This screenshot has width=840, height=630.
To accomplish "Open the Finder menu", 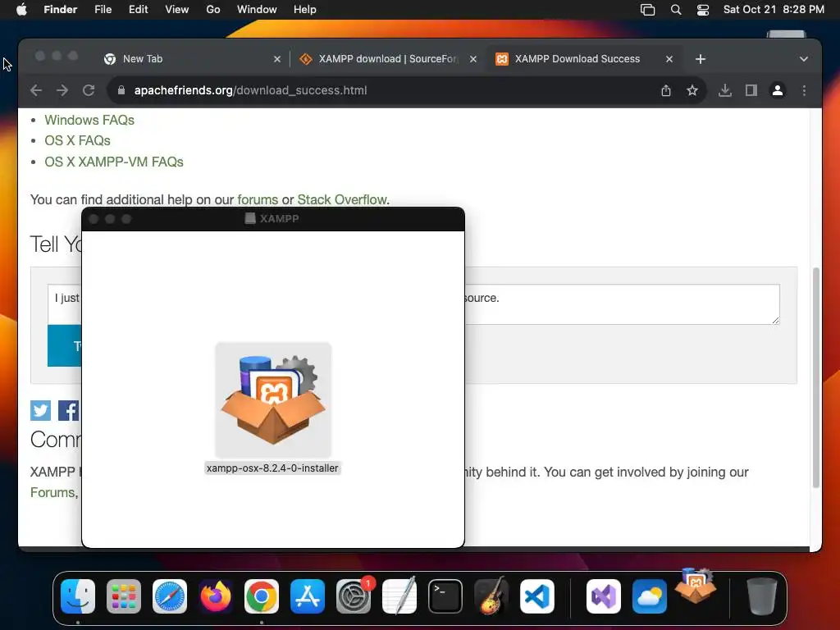I will 61,10.
